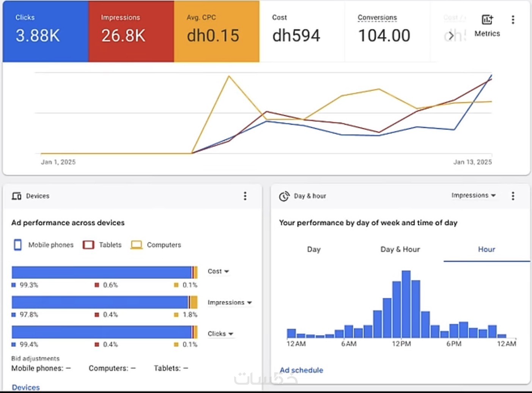
Task: Click the Tablets legend icon
Action: pyautogui.click(x=88, y=245)
